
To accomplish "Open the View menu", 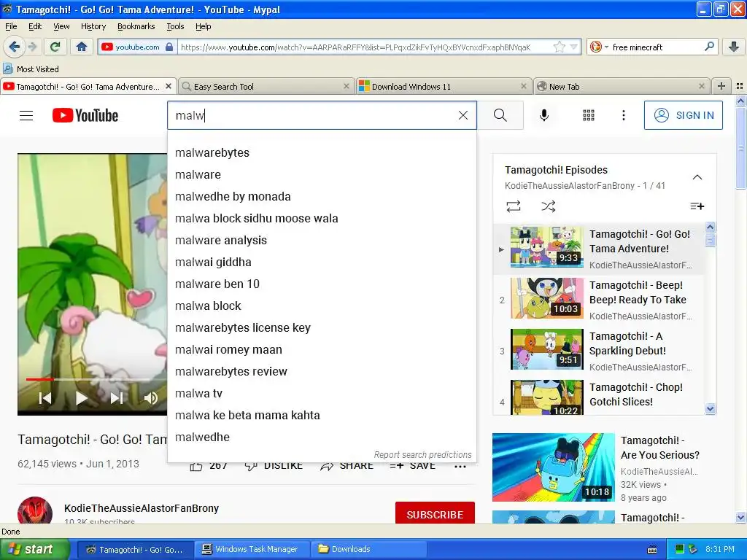I will click(x=61, y=26).
